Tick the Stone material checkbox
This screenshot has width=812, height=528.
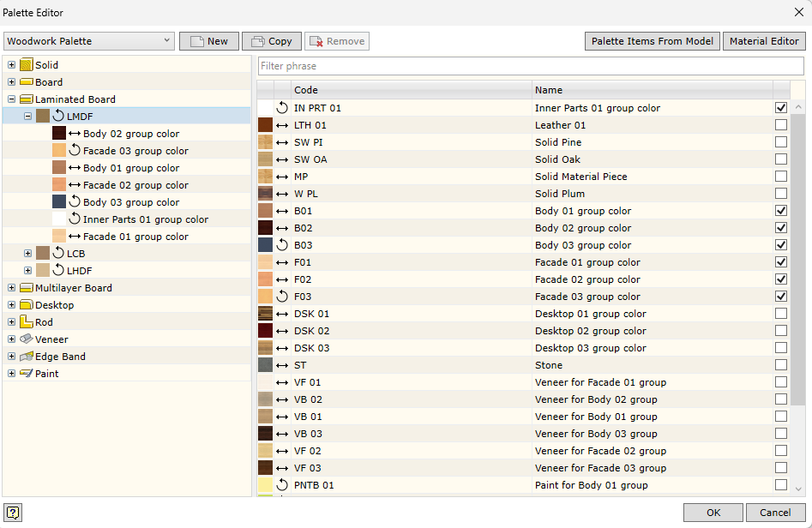click(781, 365)
